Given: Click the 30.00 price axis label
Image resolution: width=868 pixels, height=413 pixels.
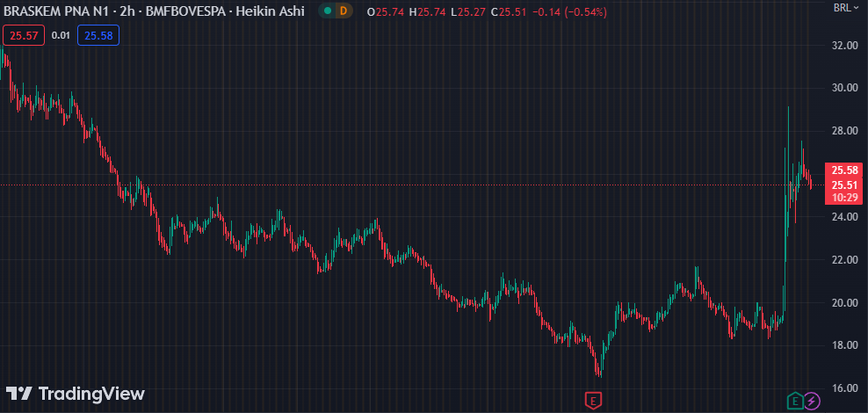Looking at the screenshot, I should (x=844, y=88).
